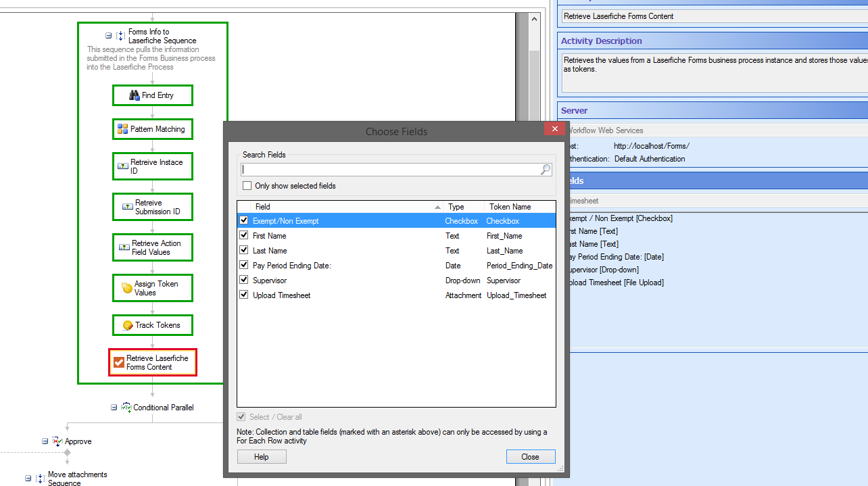The image size is (868, 486).
Task: Collapse the Forms Info to Laserfiche Sequence
Action: click(x=109, y=36)
